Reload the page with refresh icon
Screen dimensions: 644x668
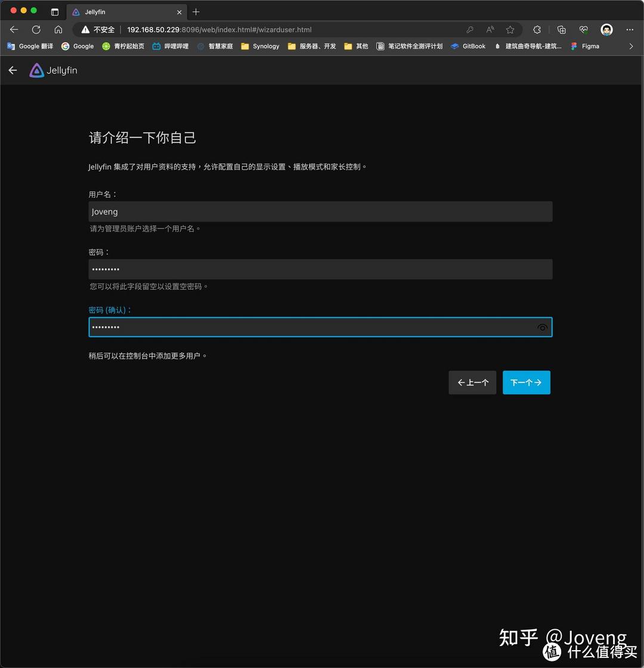click(x=36, y=29)
